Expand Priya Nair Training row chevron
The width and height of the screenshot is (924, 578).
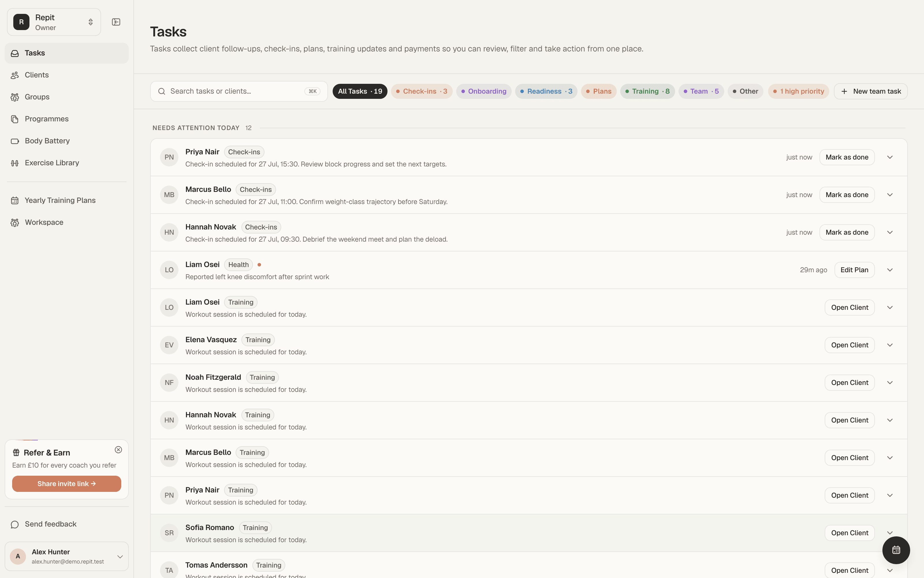click(x=890, y=495)
